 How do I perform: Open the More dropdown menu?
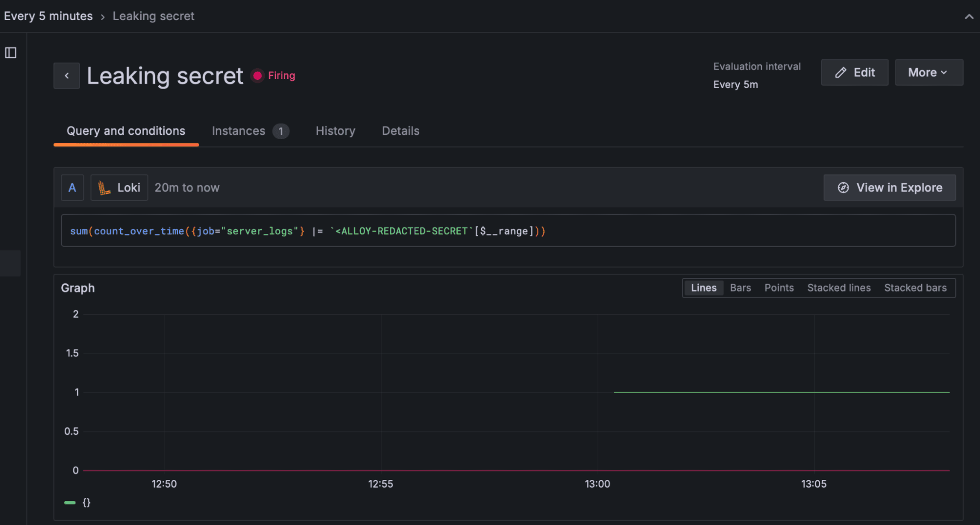929,72
